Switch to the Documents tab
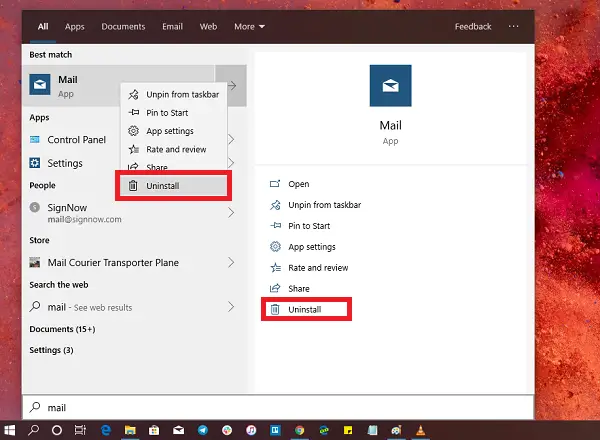 [123, 26]
